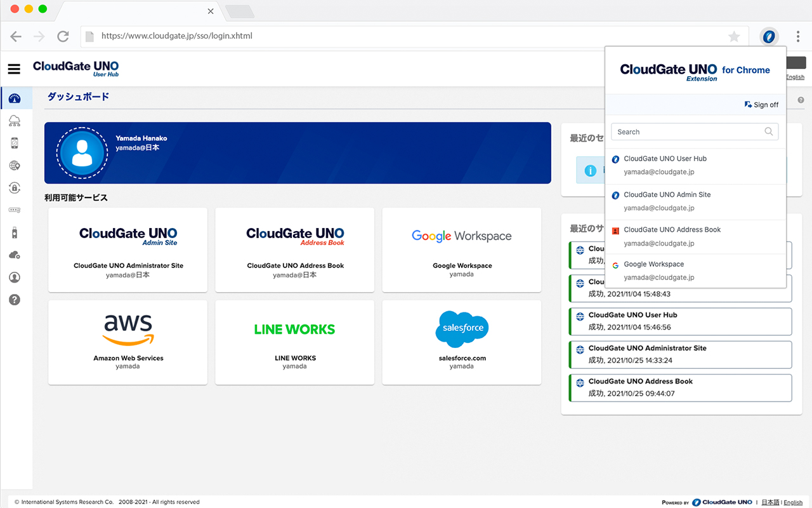Open the LINE WORKS service tile
The width and height of the screenshot is (812, 508).
coord(294,342)
